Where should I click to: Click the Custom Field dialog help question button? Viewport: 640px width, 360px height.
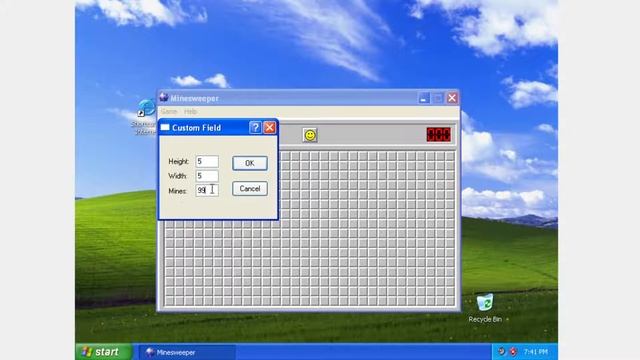[x=255, y=128]
